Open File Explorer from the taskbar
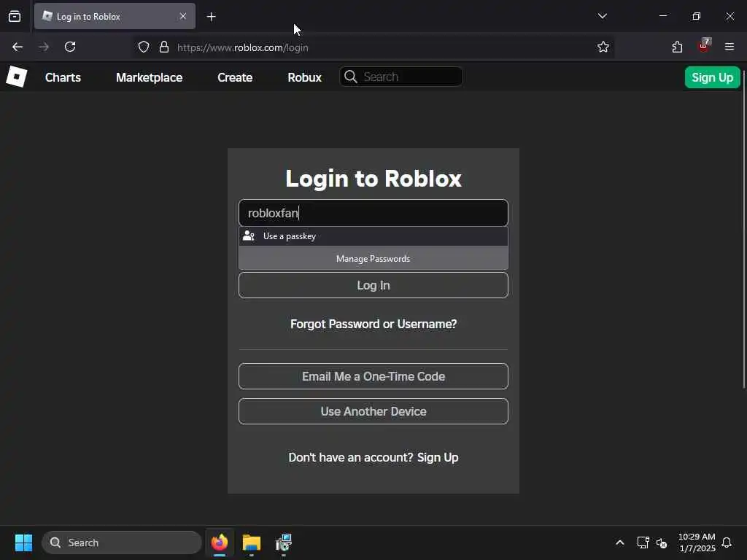Image resolution: width=747 pixels, height=560 pixels. point(252,542)
